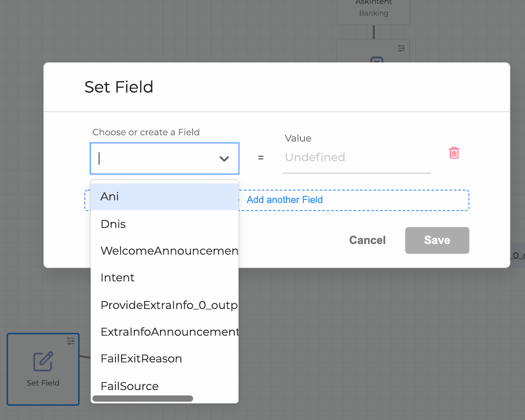Click the "Add another Field" link
Screen dimensions: 525x420
[285, 200]
